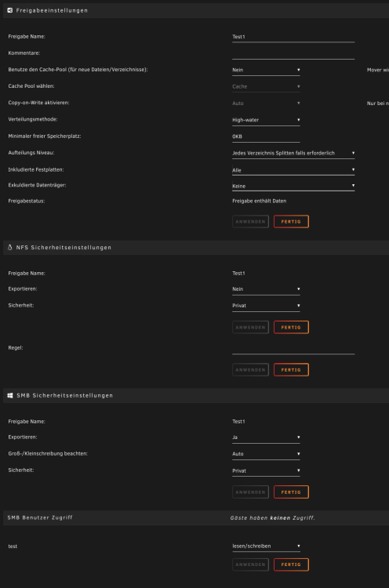Click Fertig in Freigabeeinstellungen section
Viewport: 389px width, 588px height.
[x=291, y=222]
